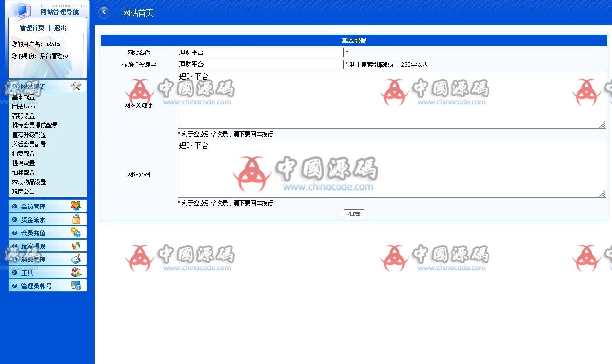Image resolution: width=612 pixels, height=364 pixels.
Task: Click the padlock icon beside 资金流水
Action: 76,219
